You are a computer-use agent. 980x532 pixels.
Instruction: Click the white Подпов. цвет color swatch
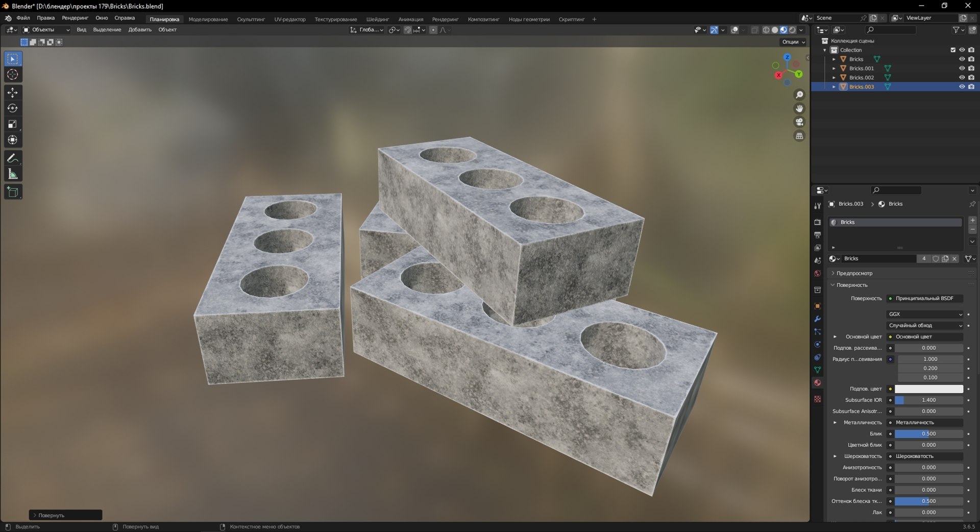[928, 389]
